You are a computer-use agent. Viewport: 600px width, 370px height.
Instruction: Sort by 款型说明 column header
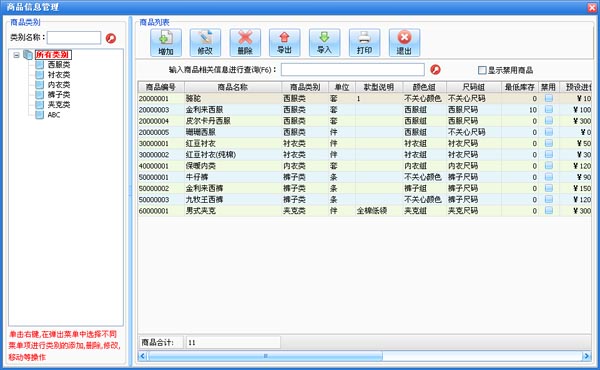379,87
